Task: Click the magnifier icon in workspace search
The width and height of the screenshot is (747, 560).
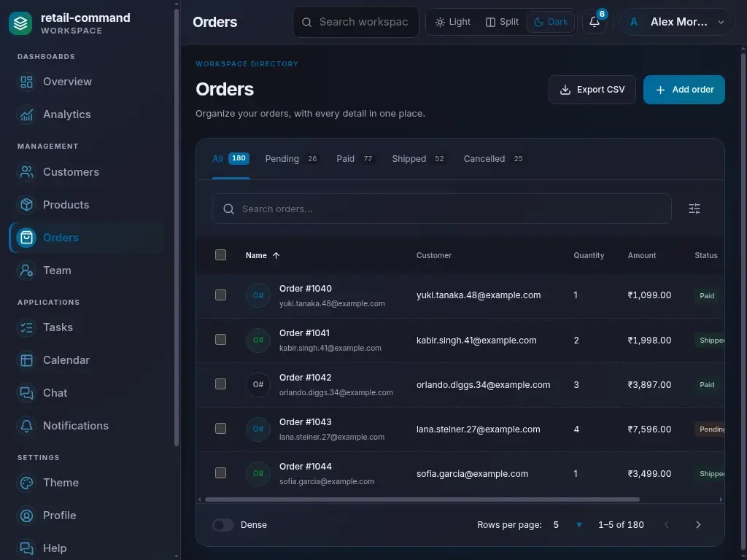Action: pos(307,23)
